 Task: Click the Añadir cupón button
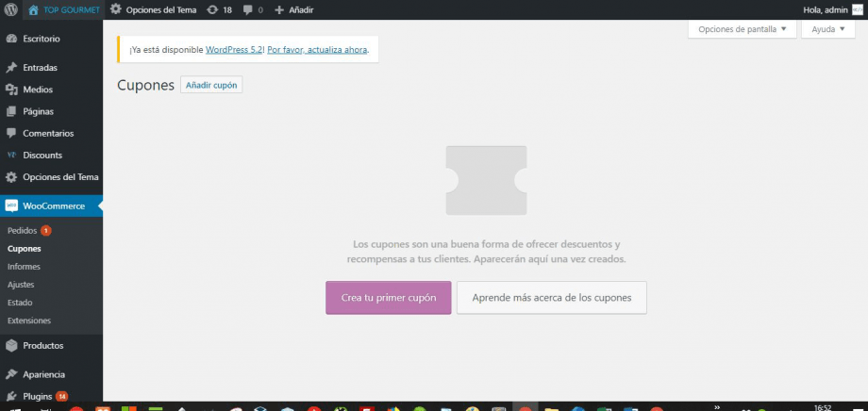211,86
